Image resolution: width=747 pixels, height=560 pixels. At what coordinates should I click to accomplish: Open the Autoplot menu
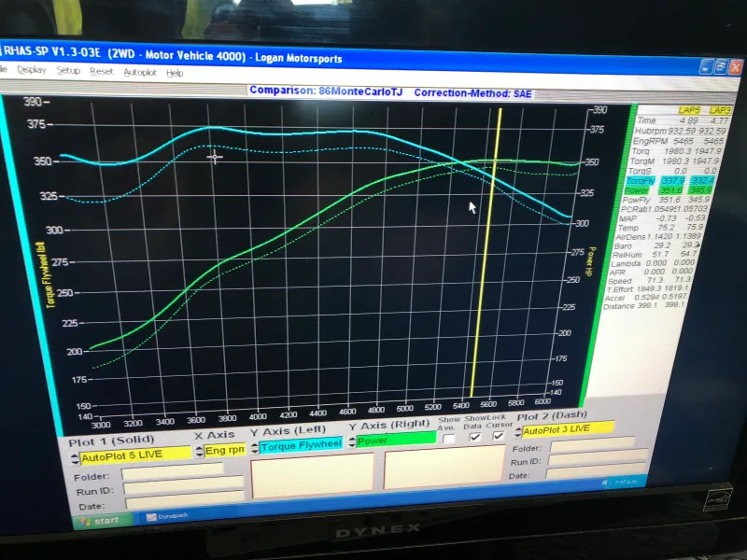pos(140,72)
